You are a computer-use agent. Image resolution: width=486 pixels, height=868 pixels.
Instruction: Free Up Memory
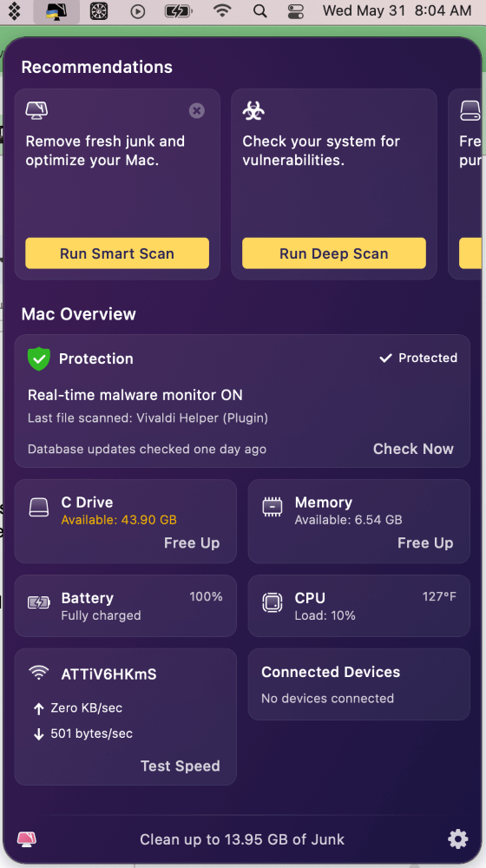click(x=425, y=543)
